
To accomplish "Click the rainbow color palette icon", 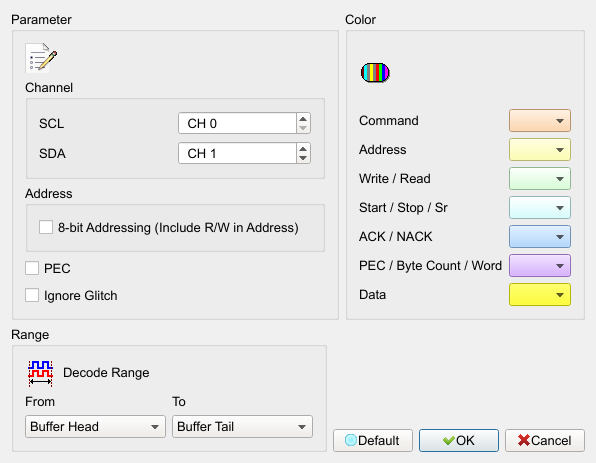I will (375, 73).
